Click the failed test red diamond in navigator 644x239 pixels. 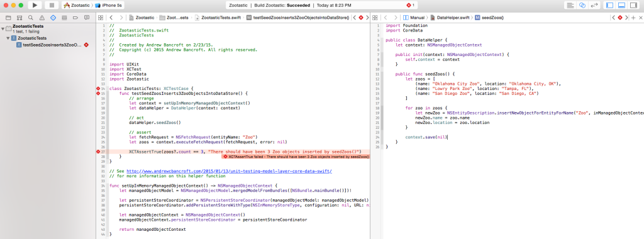coord(86,45)
